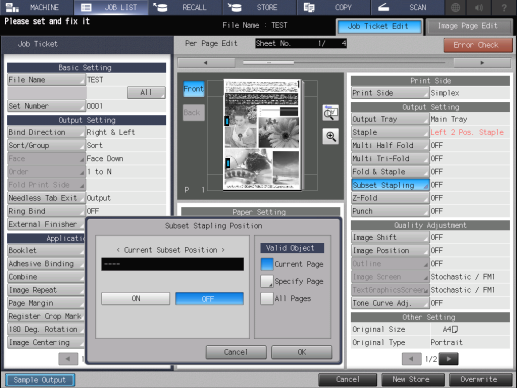Open the page preview detail icon
The height and width of the screenshot is (388, 517).
coord(331,113)
